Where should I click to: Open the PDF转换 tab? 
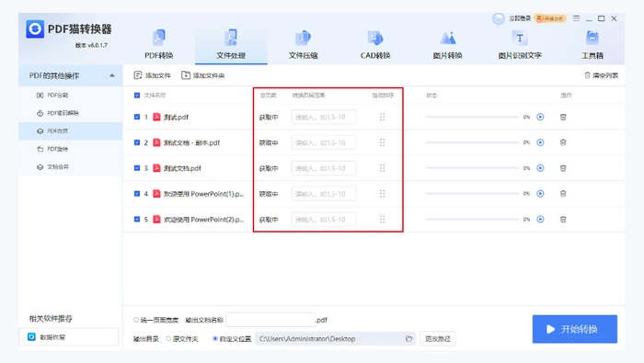(x=159, y=44)
